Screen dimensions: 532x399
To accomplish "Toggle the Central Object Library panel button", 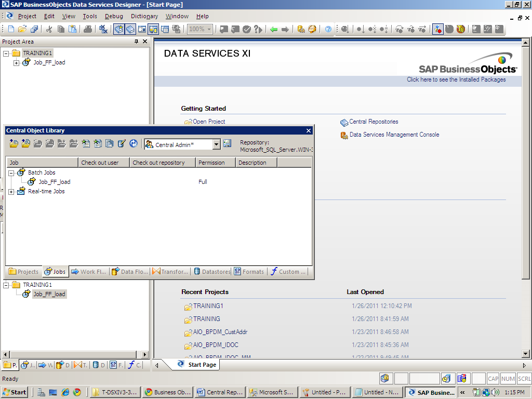I will pyautogui.click(x=130, y=29).
